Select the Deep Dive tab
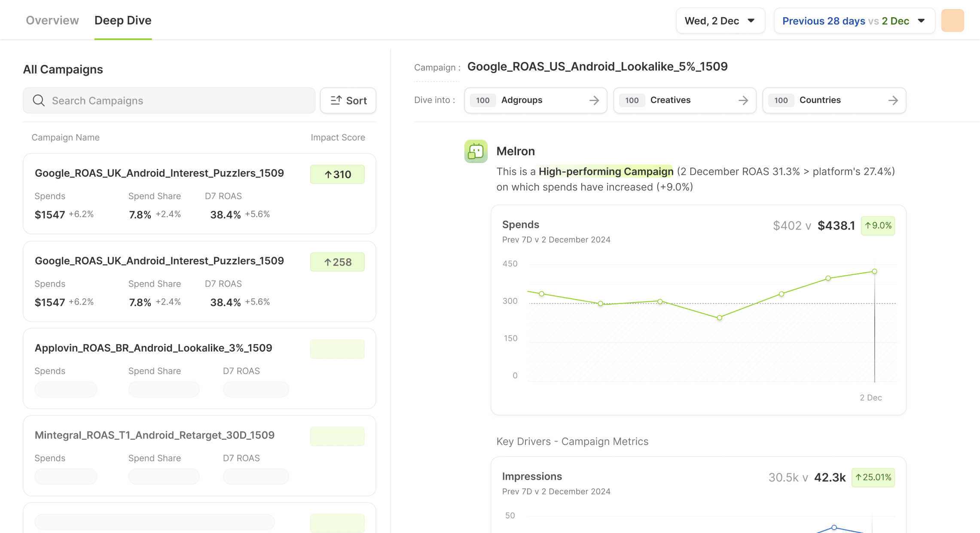The image size is (980, 533). click(123, 21)
